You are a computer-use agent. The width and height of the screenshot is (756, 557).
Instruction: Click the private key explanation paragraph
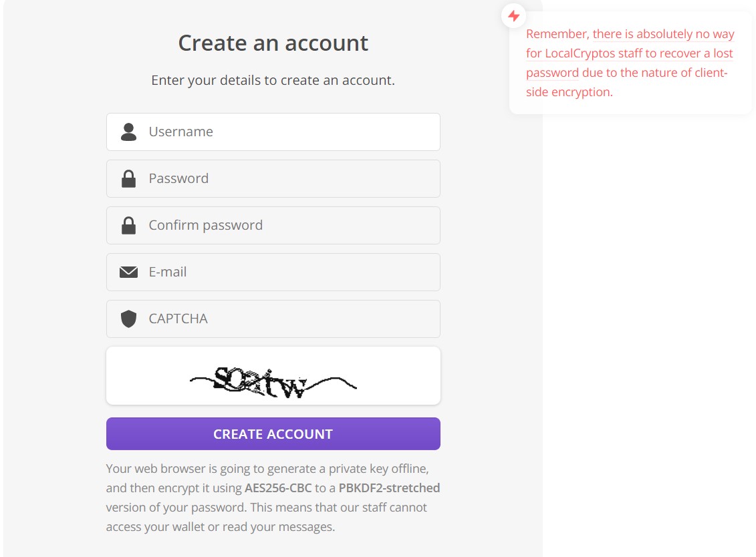tap(273, 498)
